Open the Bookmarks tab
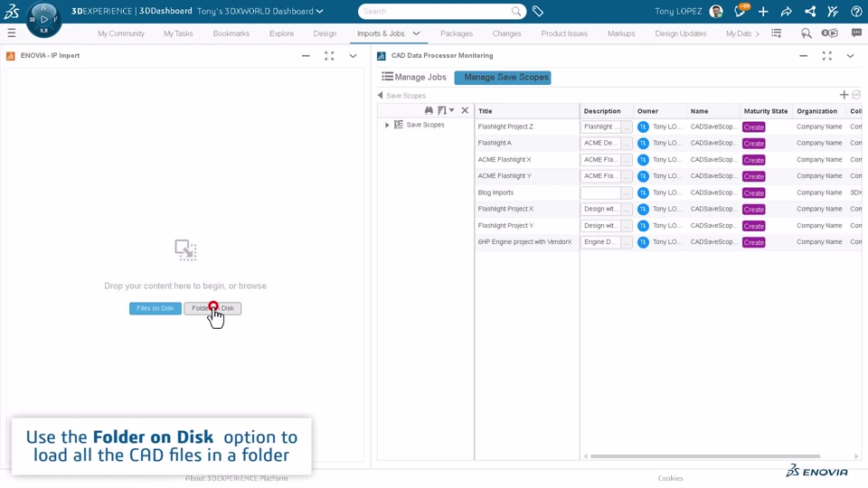The width and height of the screenshot is (868, 488). tap(231, 33)
